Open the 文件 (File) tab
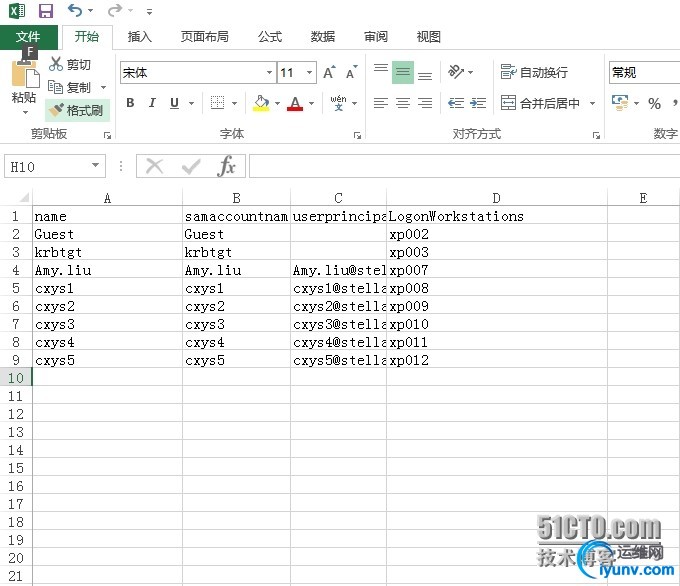680x586 pixels. click(28, 37)
